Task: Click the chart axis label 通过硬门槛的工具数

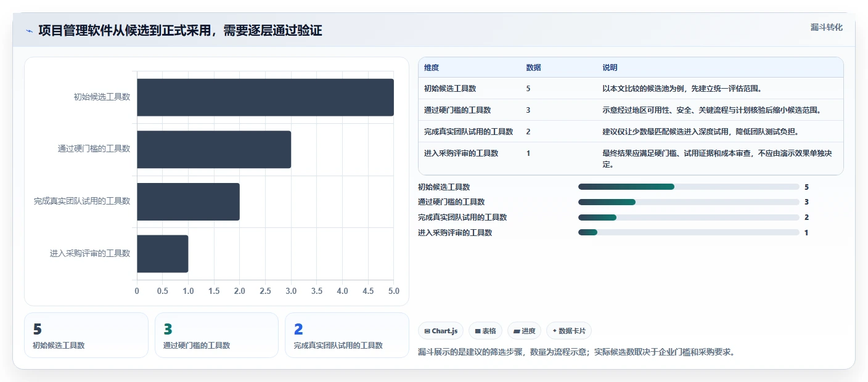Action: point(94,148)
